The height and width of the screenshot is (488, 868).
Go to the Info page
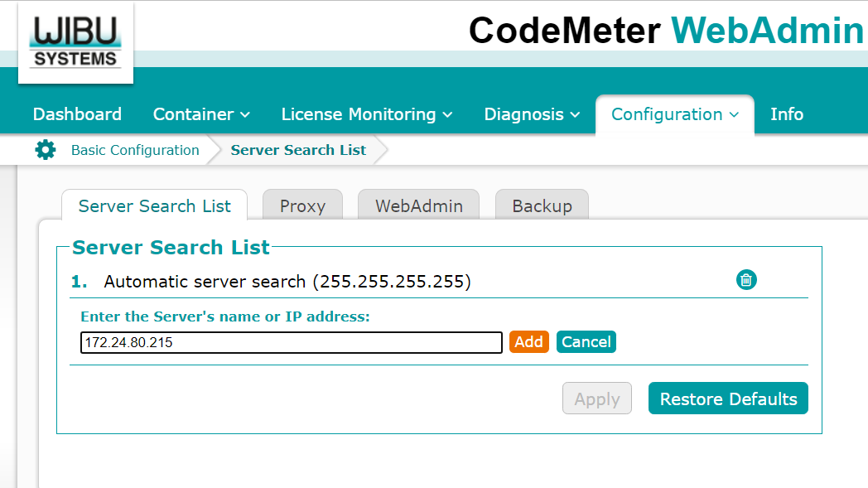786,114
